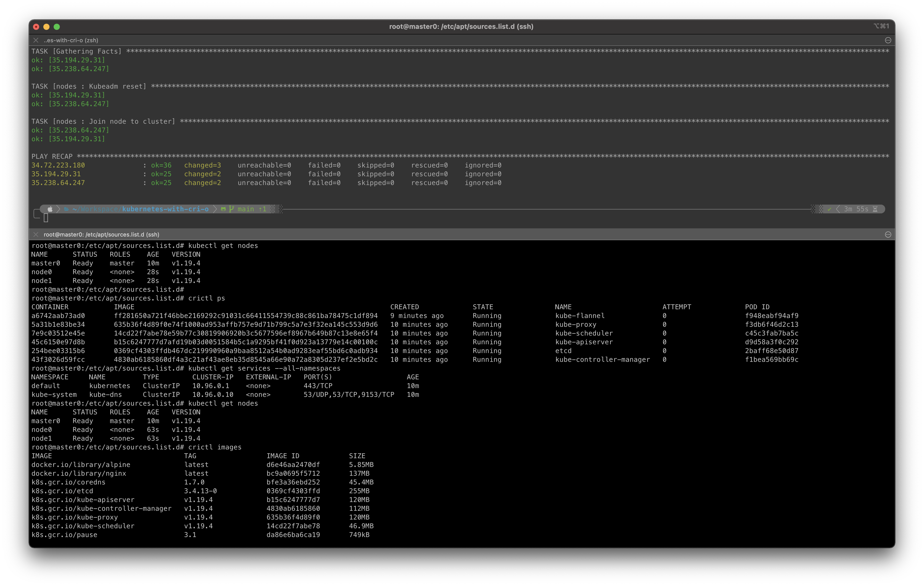Viewport: 924px width, 586px height.
Task: Click the kubernetes-with-cri-o directory in the prompt
Action: [x=165, y=209]
